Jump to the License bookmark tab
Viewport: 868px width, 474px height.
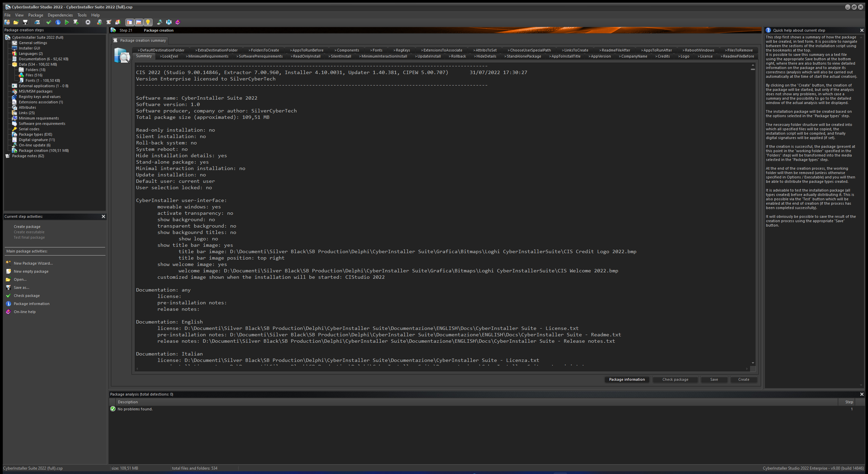pyautogui.click(x=705, y=56)
